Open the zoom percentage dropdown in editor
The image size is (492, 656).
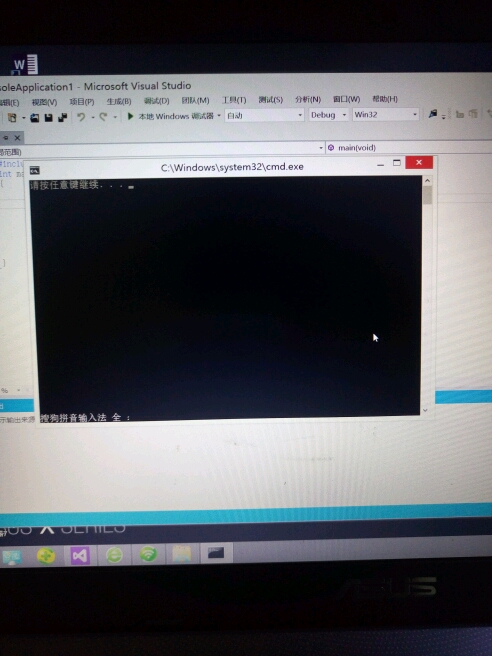click(18, 390)
